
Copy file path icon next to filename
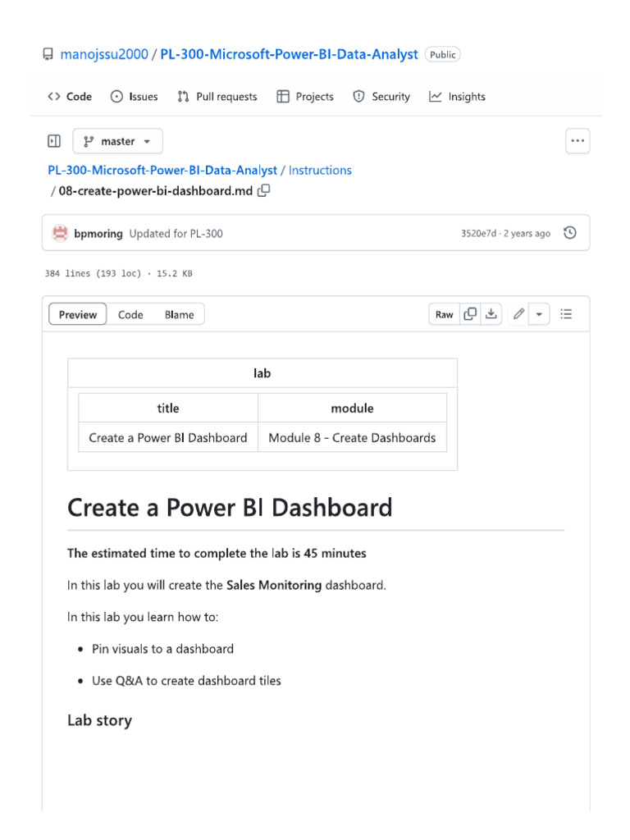click(263, 190)
